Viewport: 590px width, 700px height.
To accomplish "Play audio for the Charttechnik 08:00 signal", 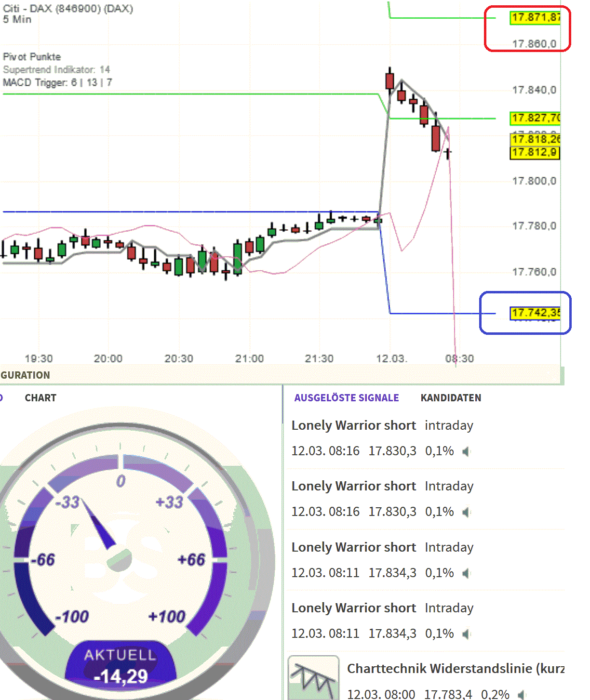I will (x=522, y=695).
